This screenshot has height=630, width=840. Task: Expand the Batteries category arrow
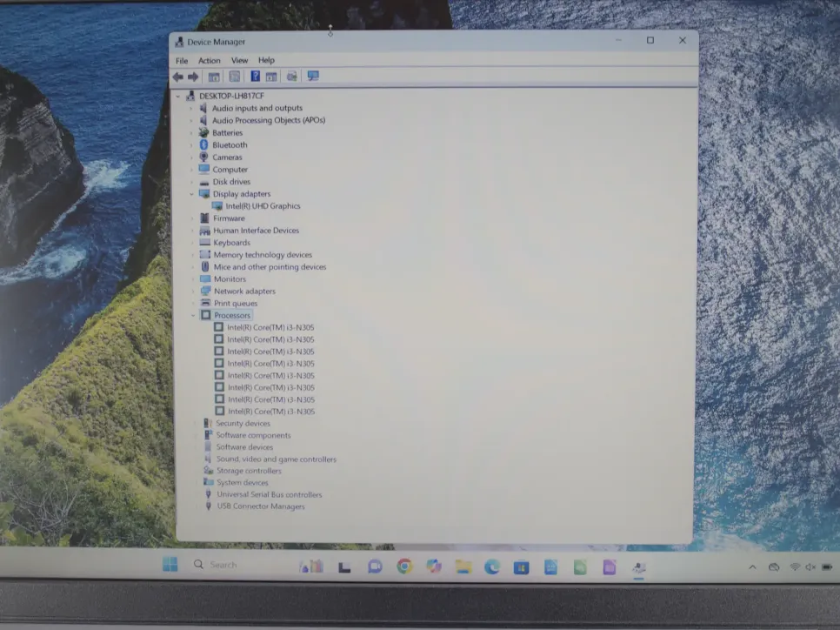[x=190, y=133]
